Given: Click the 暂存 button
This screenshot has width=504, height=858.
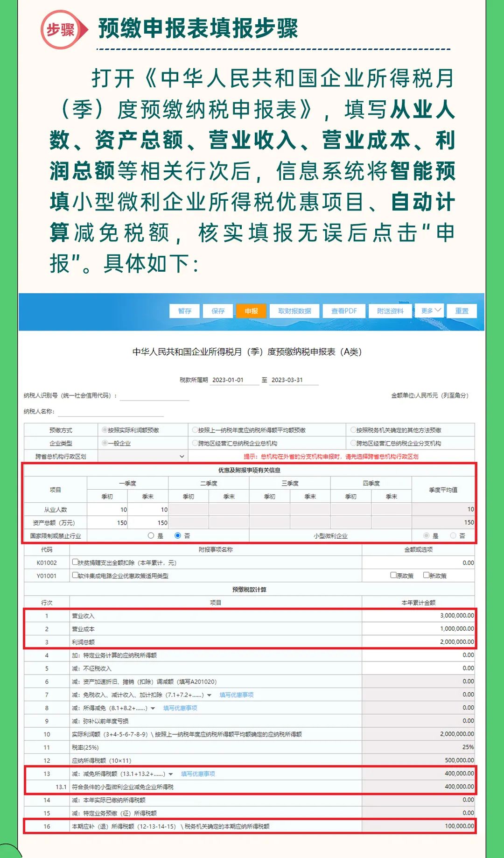Looking at the screenshot, I should click(x=184, y=311).
